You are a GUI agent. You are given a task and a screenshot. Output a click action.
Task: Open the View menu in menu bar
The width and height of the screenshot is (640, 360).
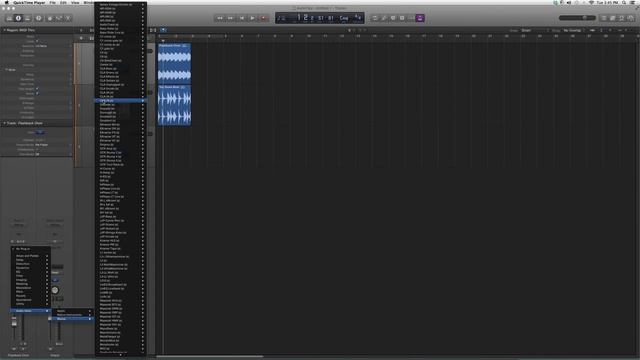pyautogui.click(x=75, y=2)
